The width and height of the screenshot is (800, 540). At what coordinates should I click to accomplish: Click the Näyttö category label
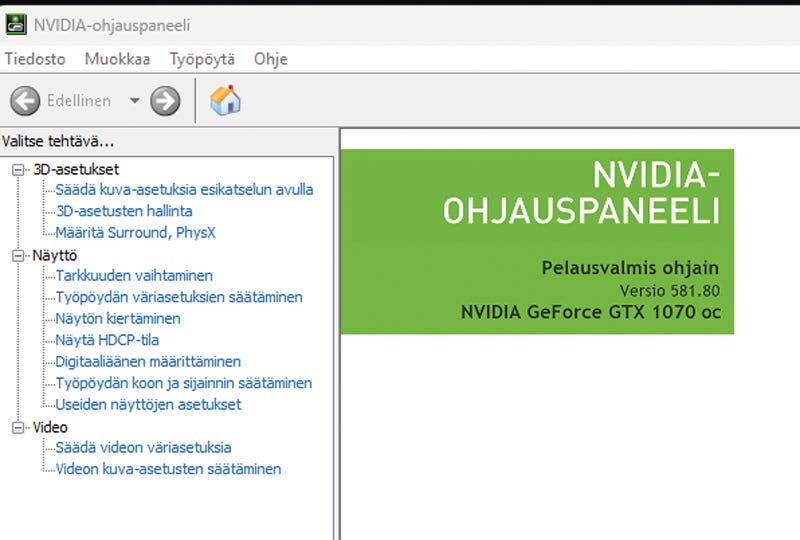click(55, 255)
